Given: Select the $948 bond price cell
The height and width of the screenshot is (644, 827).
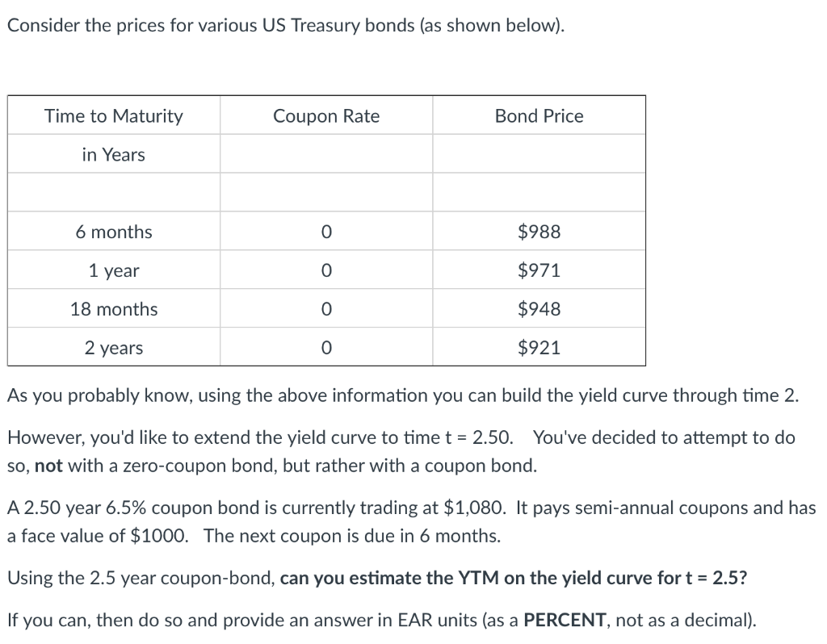Looking at the screenshot, I should tap(539, 308).
